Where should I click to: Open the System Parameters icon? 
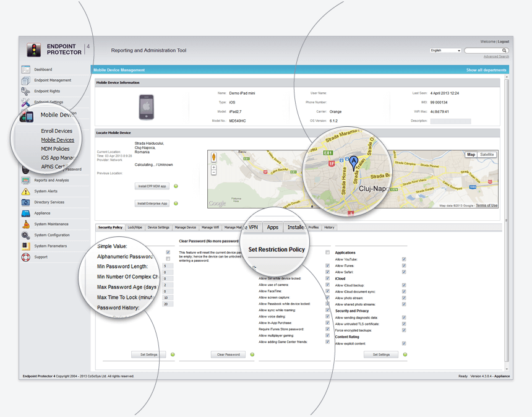tap(26, 246)
